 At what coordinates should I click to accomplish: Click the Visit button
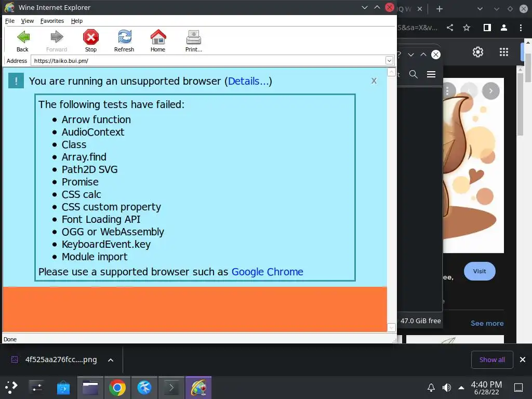480,271
